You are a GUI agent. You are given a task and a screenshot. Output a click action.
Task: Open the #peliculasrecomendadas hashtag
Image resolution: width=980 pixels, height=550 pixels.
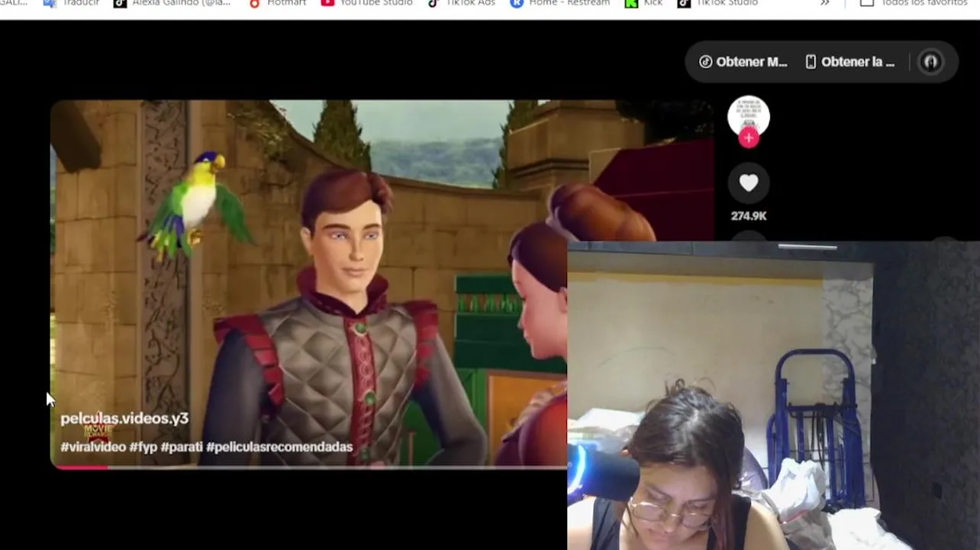[x=279, y=447]
